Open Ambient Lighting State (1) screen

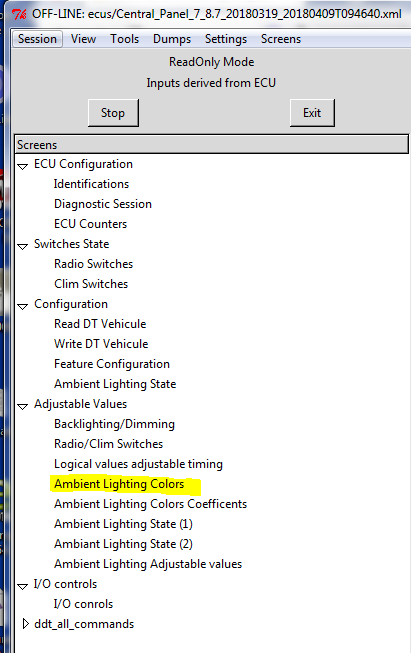point(123,524)
